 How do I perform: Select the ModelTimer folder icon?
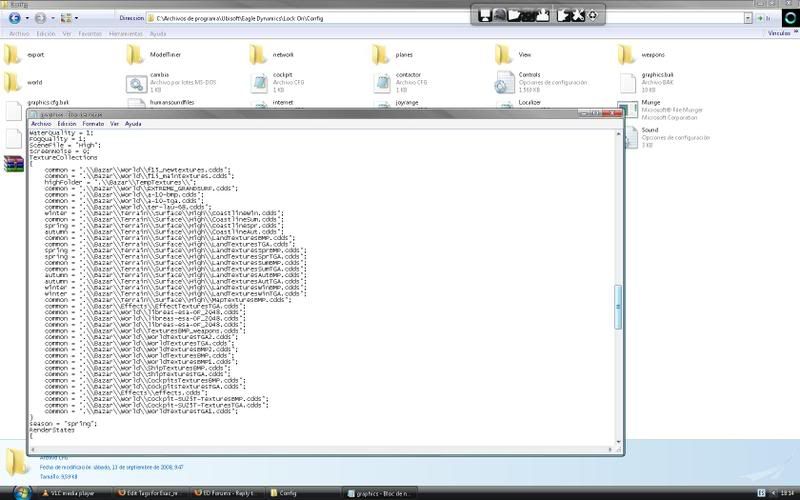136,54
